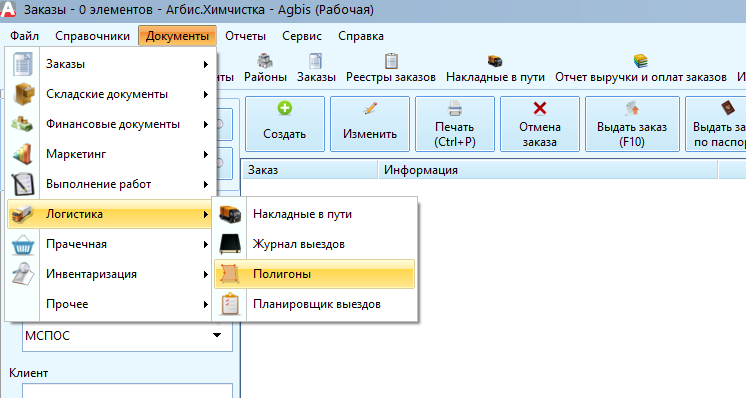746x398 pixels.
Task: Click the polygon map icon beside Полигоны
Action: pyautogui.click(x=230, y=274)
